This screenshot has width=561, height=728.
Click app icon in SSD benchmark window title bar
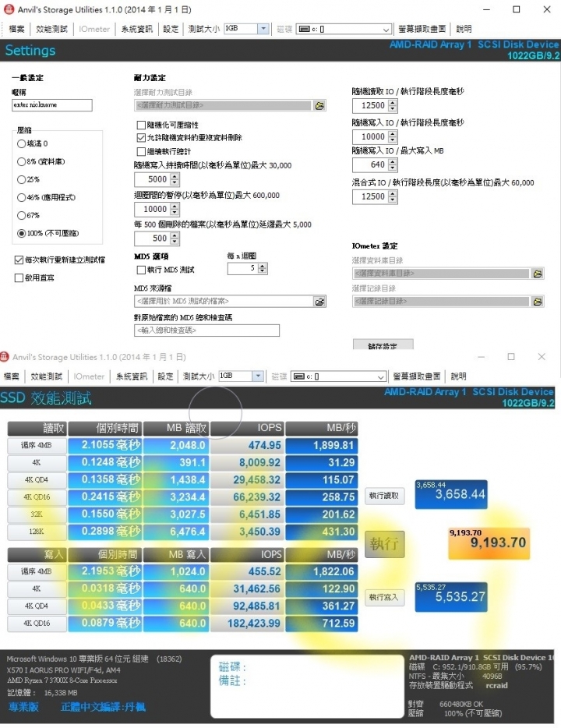point(5,356)
